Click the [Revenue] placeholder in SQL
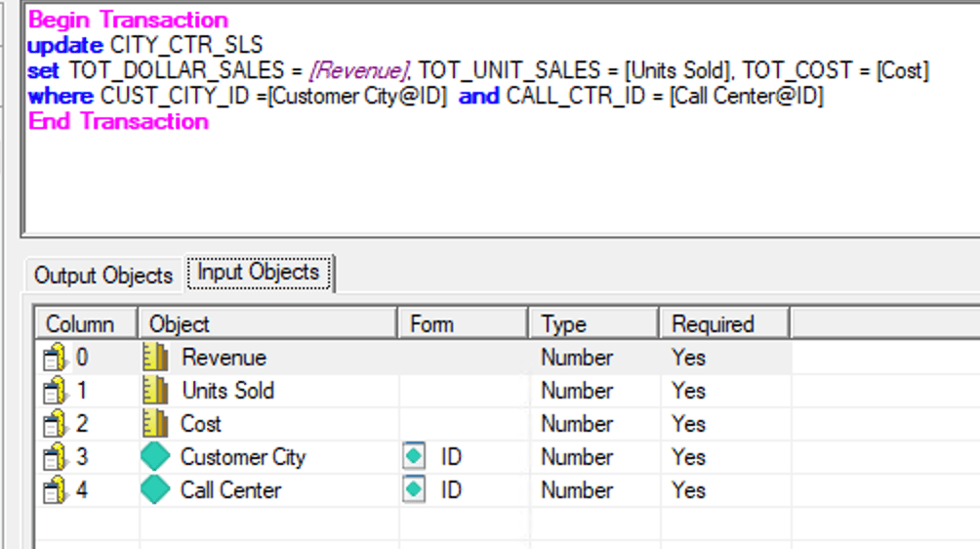 coord(359,70)
